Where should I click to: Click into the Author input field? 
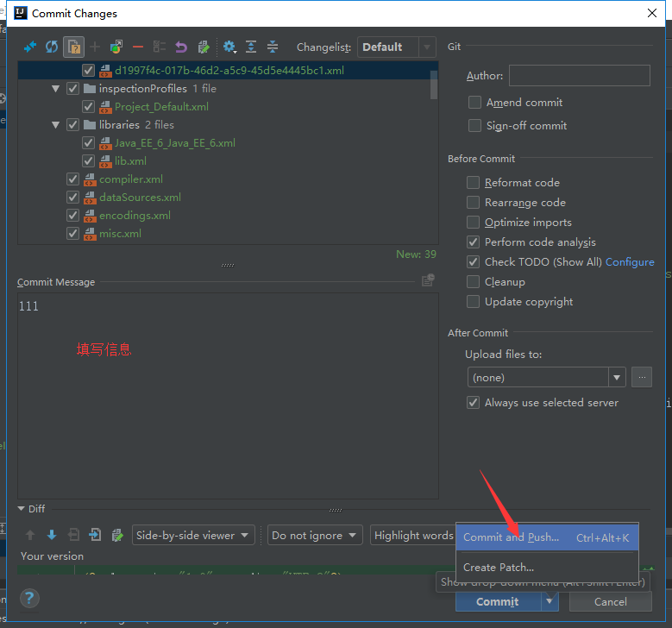click(x=579, y=75)
